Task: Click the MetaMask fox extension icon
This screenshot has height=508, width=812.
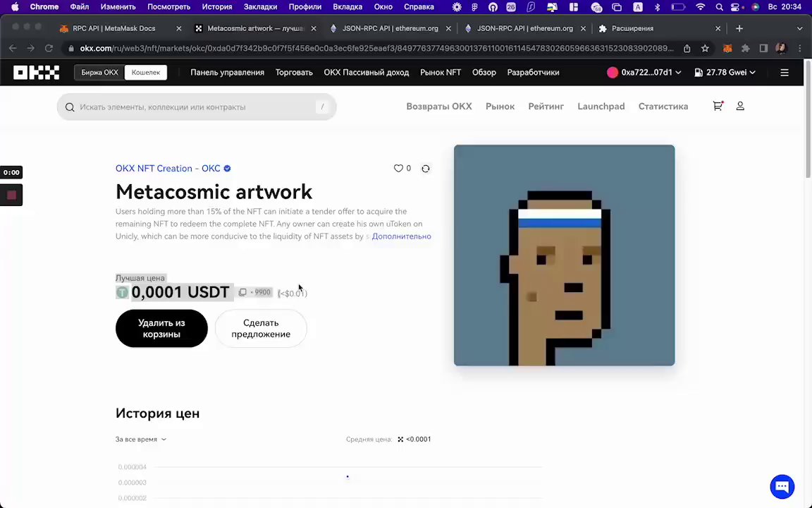Action: 727,48
